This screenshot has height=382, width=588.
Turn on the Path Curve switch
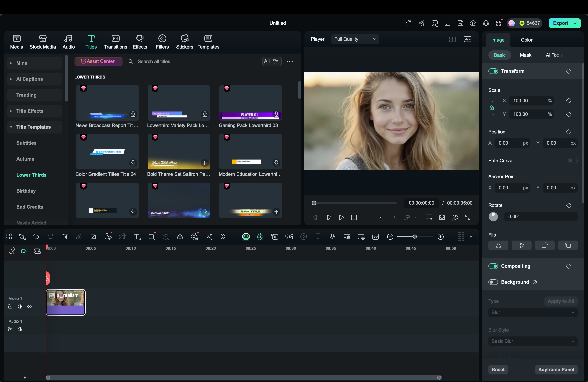[572, 161]
